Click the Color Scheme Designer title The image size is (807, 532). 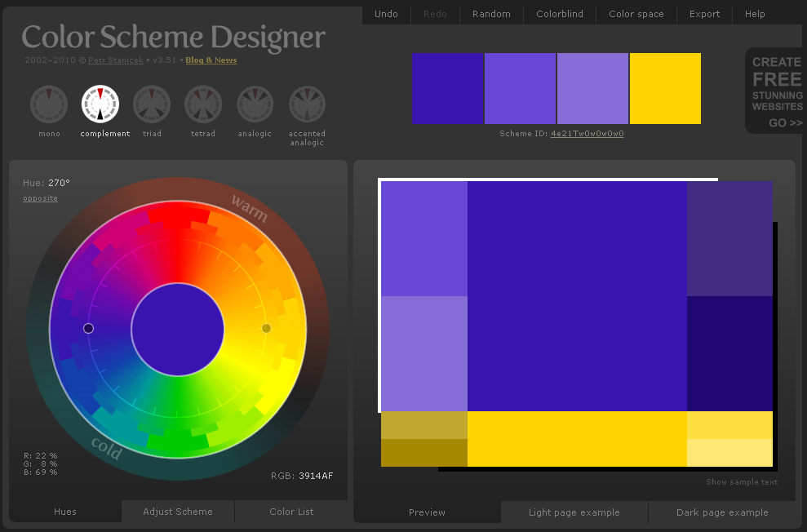(174, 37)
